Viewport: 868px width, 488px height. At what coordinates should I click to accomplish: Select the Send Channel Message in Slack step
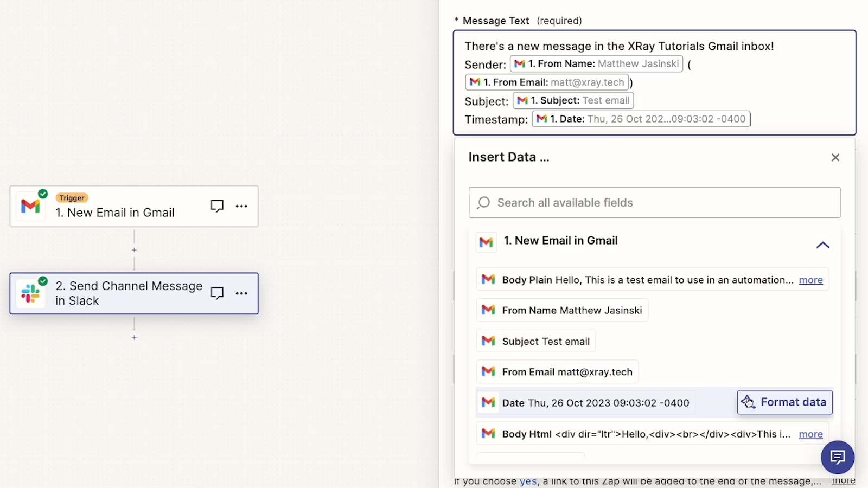click(x=134, y=293)
